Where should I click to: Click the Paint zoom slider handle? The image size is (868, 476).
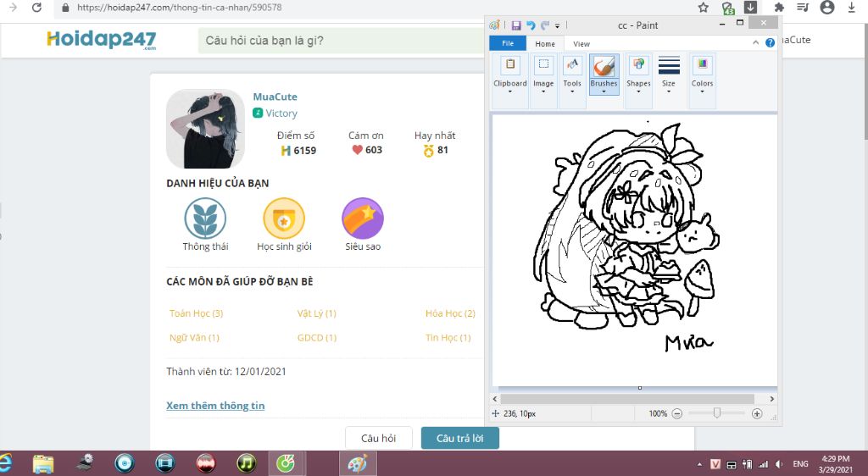tap(717, 413)
